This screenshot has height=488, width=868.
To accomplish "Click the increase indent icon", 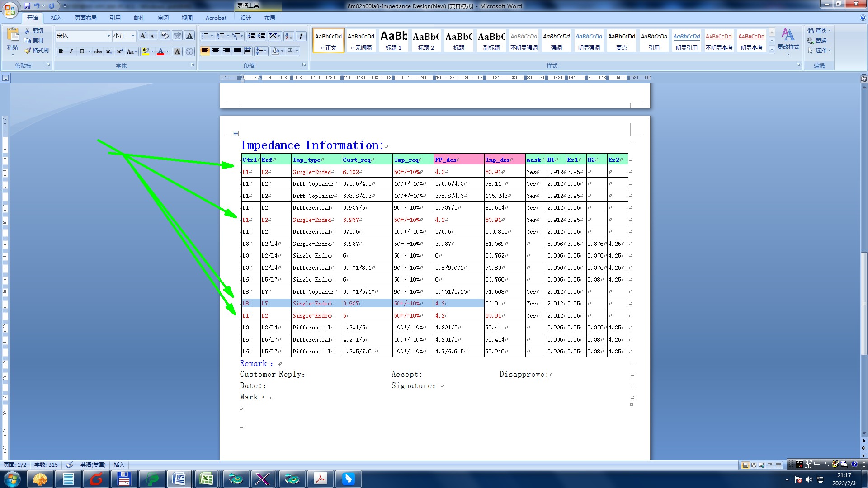I will 262,36.
